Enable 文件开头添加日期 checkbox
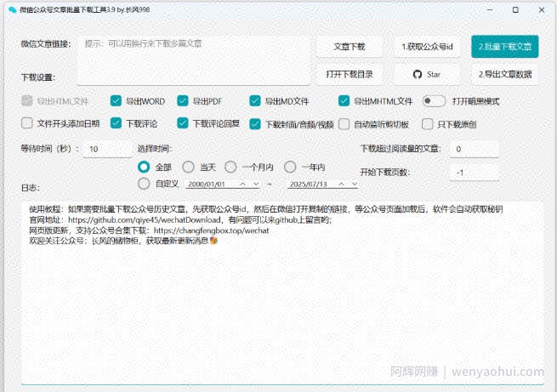557x392 pixels. 27,123
